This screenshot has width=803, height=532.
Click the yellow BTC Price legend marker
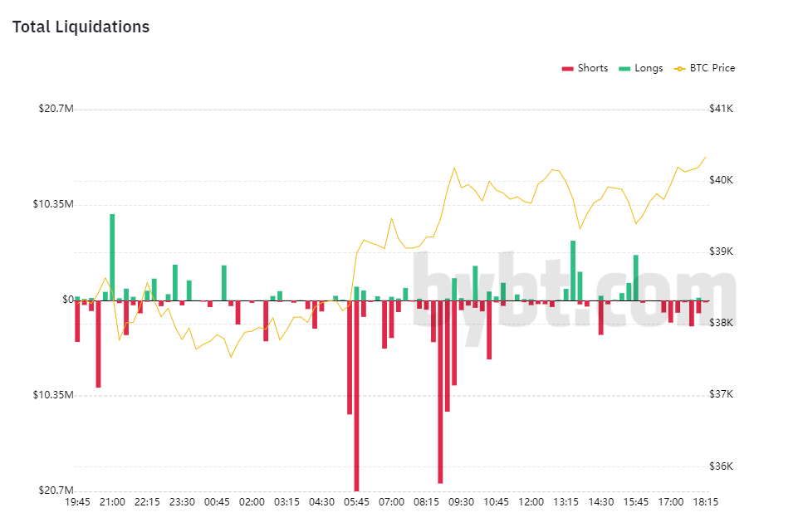click(680, 69)
